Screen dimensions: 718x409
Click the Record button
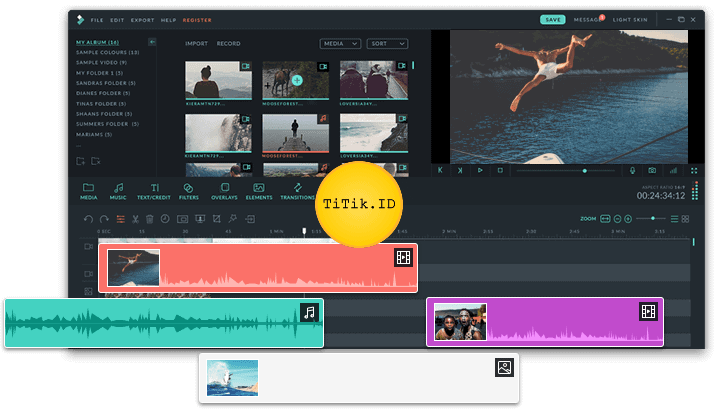click(228, 44)
